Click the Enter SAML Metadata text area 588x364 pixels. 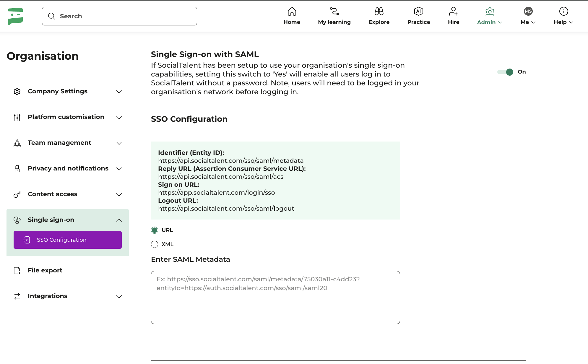[275, 298]
